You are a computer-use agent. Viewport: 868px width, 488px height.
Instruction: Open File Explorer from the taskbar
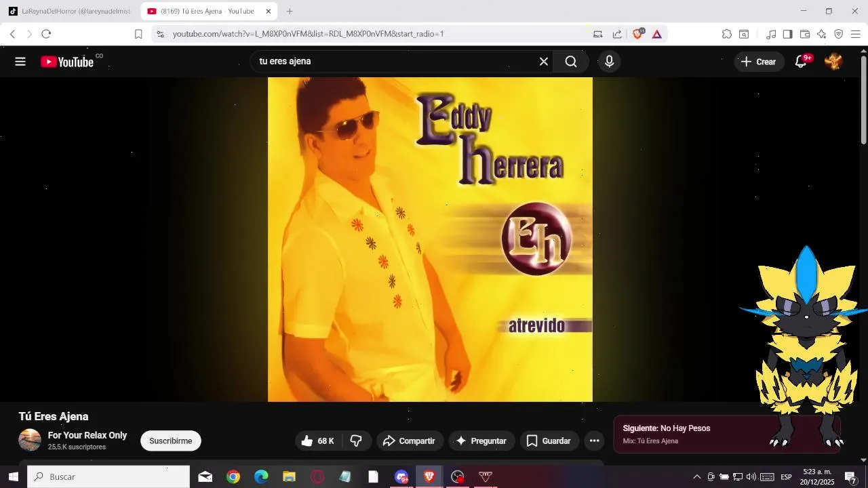tap(290, 477)
